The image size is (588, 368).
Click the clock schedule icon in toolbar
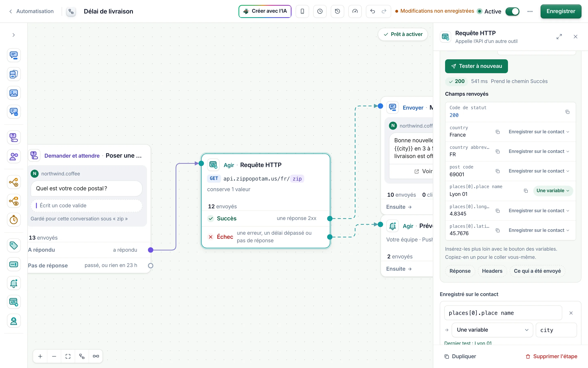click(x=320, y=11)
